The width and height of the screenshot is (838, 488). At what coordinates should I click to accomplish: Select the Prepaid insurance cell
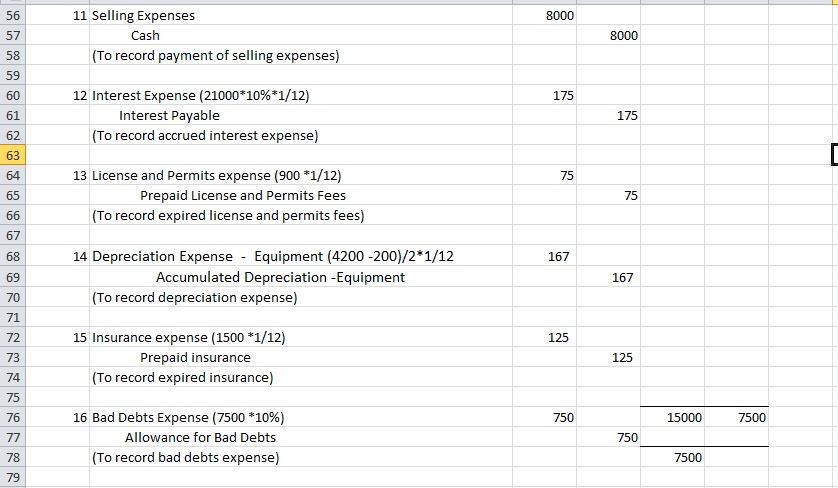[301, 358]
